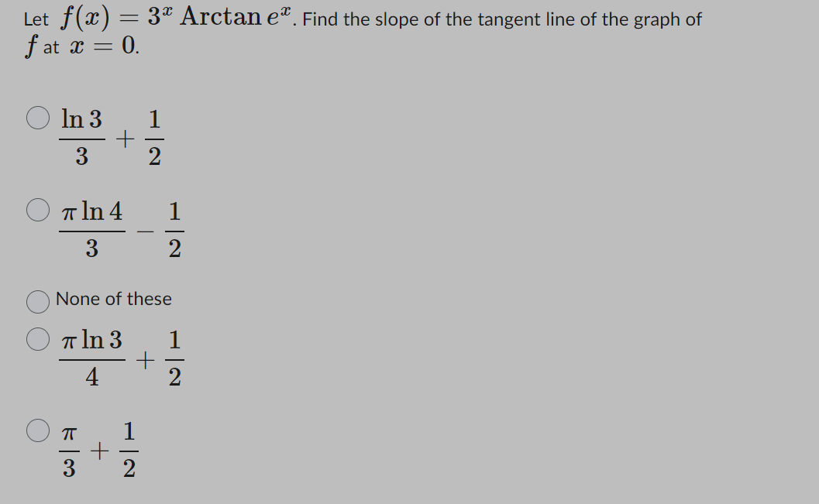Click the "1/2" term in the first answer
The height and width of the screenshot is (504, 819).
click(154, 139)
